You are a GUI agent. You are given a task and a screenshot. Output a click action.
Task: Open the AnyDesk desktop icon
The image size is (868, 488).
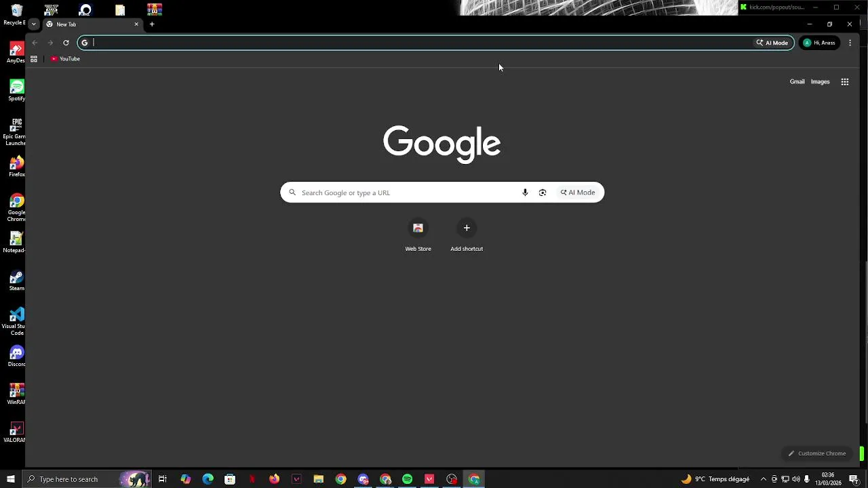click(16, 52)
